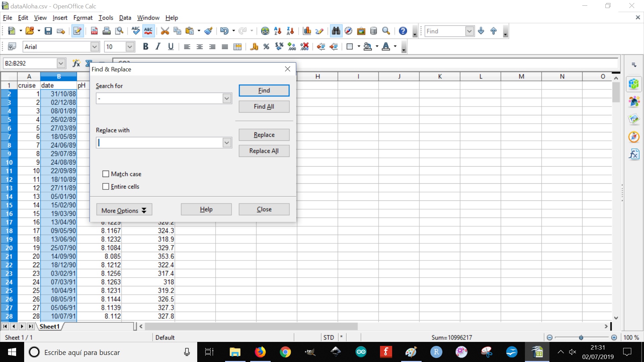
Task: Open the Replace with dropdown arrow
Action: pyautogui.click(x=227, y=143)
